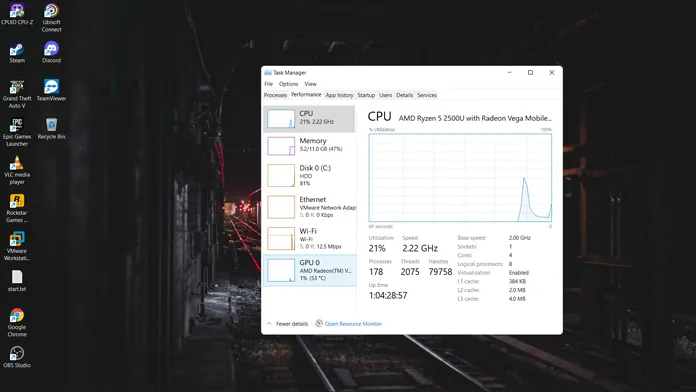Screen dimensions: 696x392
Task: Switch to the App history tab
Action: tap(339, 95)
